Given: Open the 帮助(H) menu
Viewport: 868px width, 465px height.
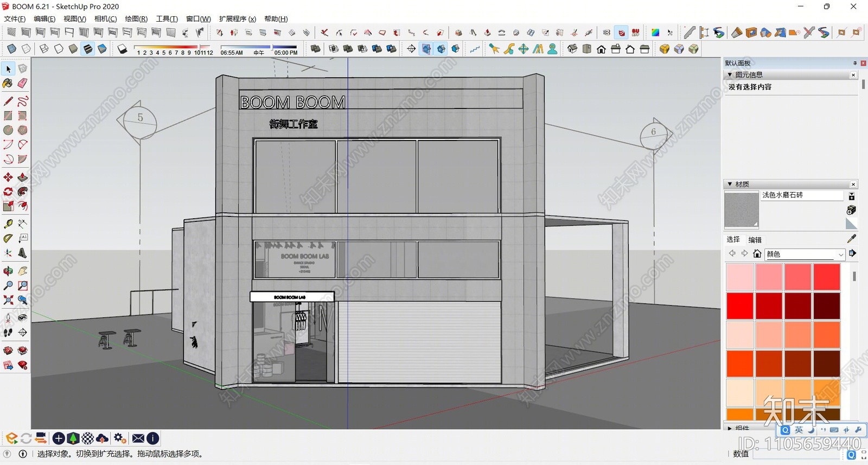Looking at the screenshot, I should click(x=276, y=18).
